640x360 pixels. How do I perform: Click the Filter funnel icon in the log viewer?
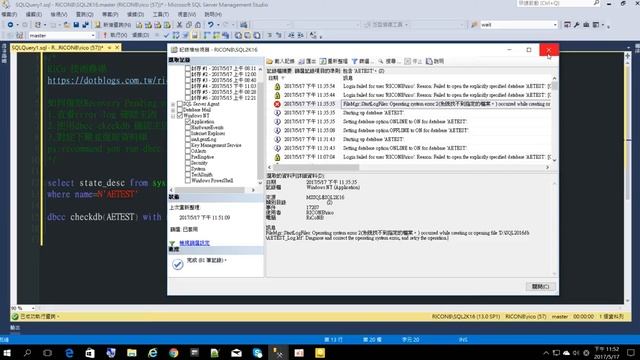355,61
